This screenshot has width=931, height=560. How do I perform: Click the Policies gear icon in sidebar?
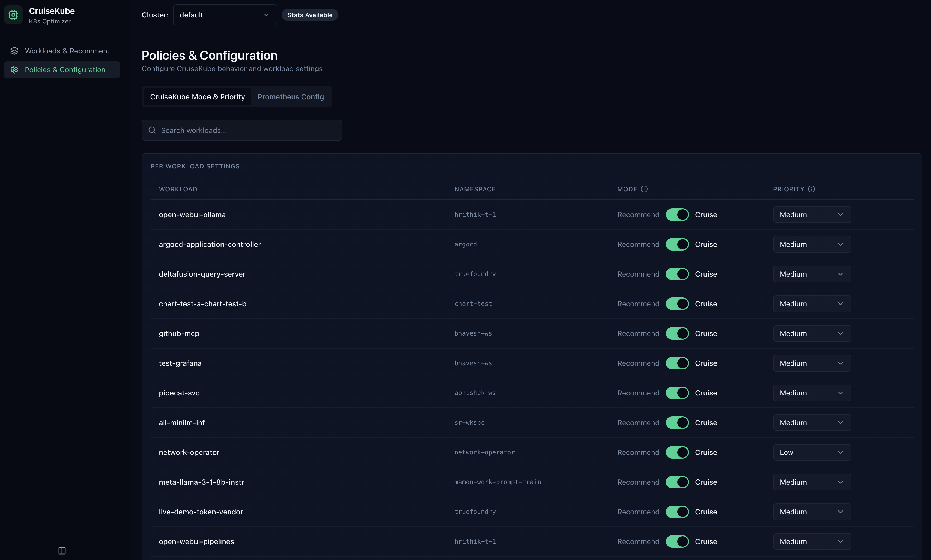(x=14, y=70)
